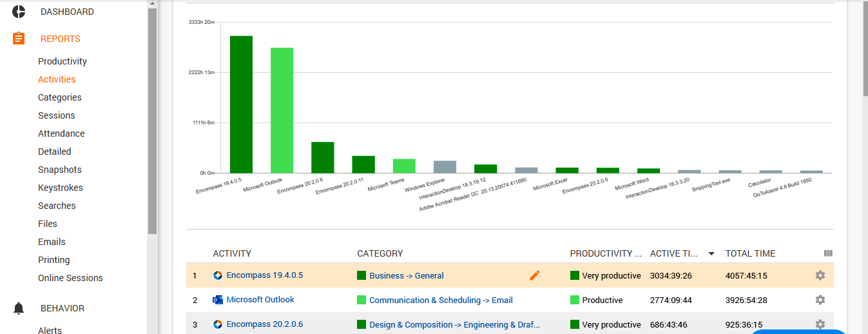Viewport: 868px width, 334px height.
Task: Click active time value 2774:09:44
Action: point(671,300)
